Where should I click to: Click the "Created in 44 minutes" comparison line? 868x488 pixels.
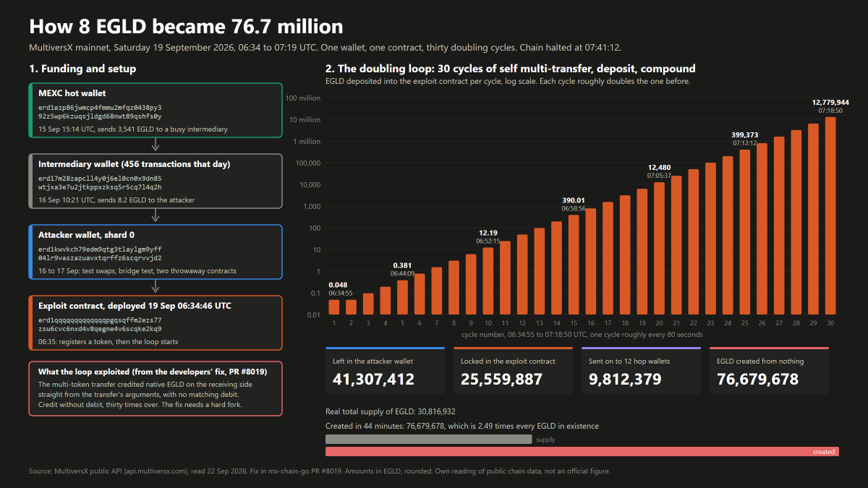coord(462,426)
